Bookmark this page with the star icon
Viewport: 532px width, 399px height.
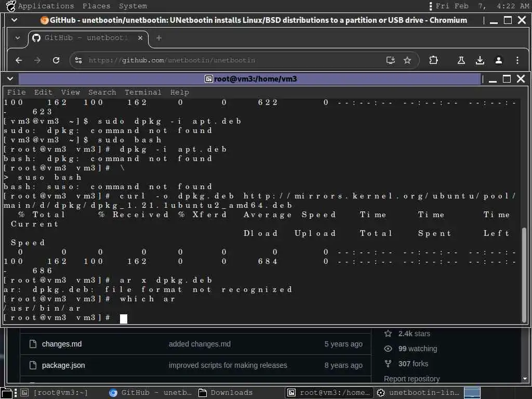(x=407, y=60)
